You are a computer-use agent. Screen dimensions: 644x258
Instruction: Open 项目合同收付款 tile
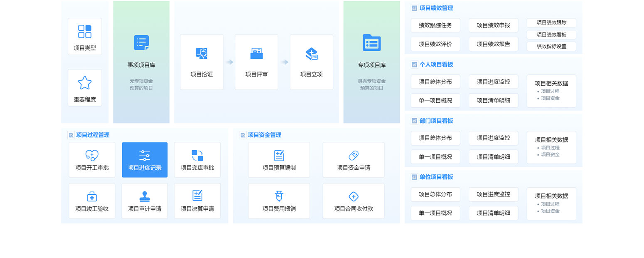(x=354, y=201)
